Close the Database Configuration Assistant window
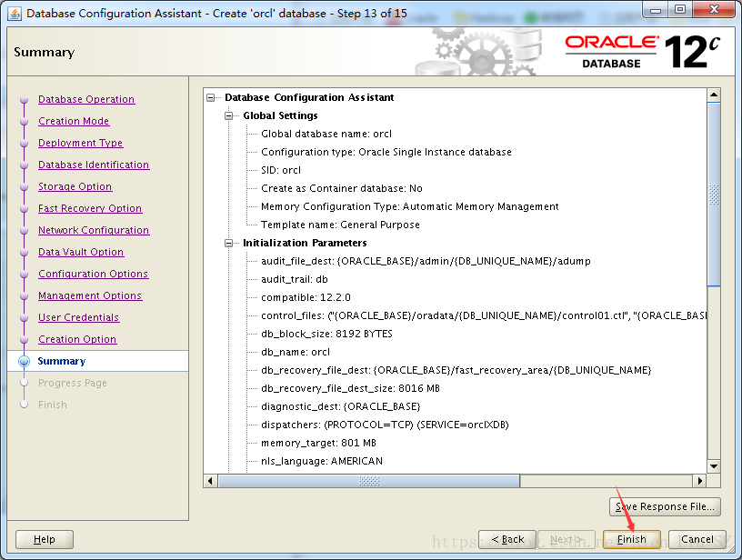Image resolution: width=742 pixels, height=560 pixels. coord(714,9)
